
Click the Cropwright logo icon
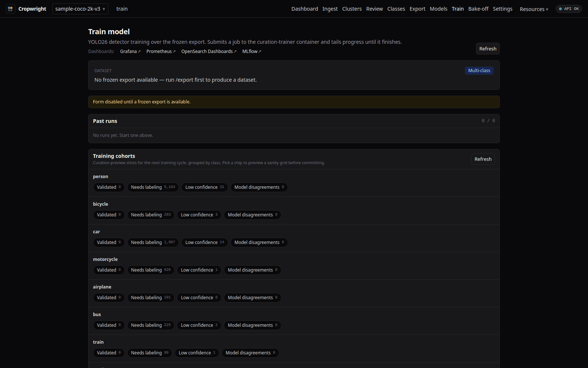coord(10,9)
